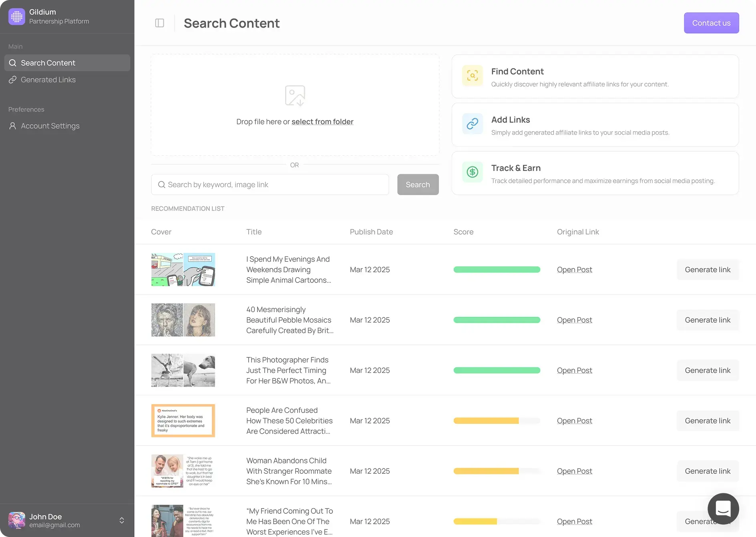This screenshot has width=756, height=537.
Task: Click Contact us
Action: pos(711,23)
